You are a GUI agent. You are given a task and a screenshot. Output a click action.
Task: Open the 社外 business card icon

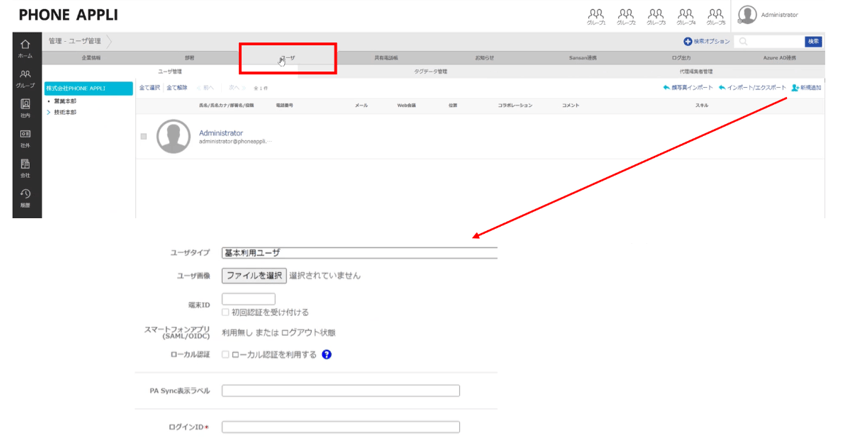(25, 138)
